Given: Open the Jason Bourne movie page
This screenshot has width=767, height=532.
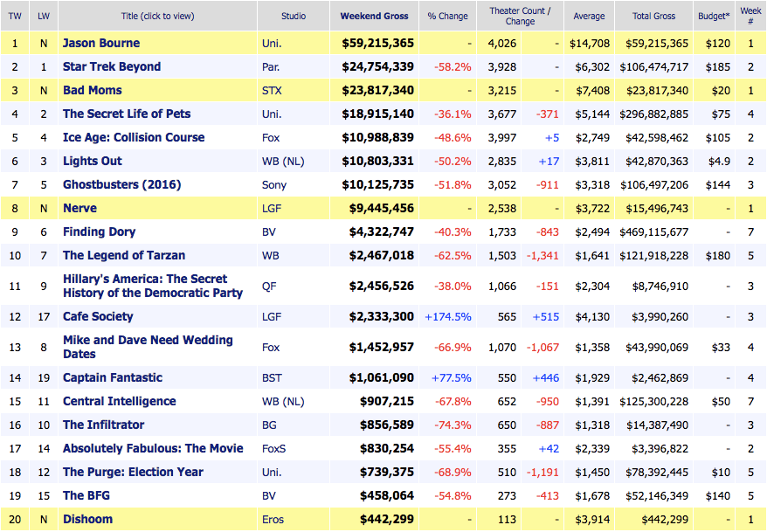Looking at the screenshot, I should coord(101,43).
